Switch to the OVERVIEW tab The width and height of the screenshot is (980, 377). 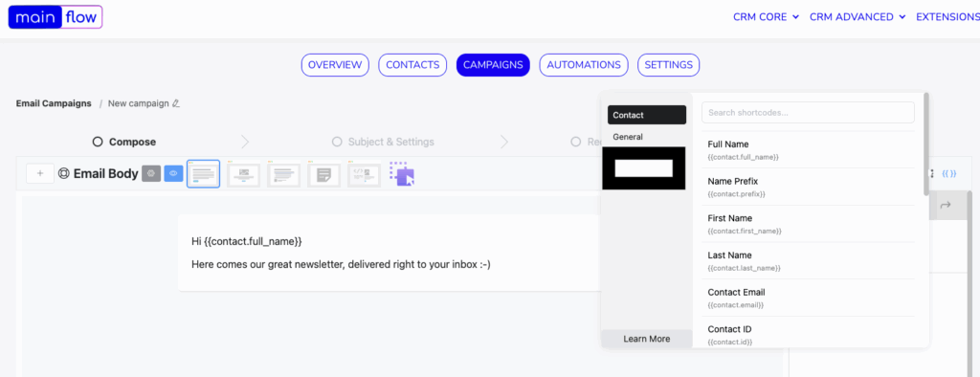(x=335, y=65)
